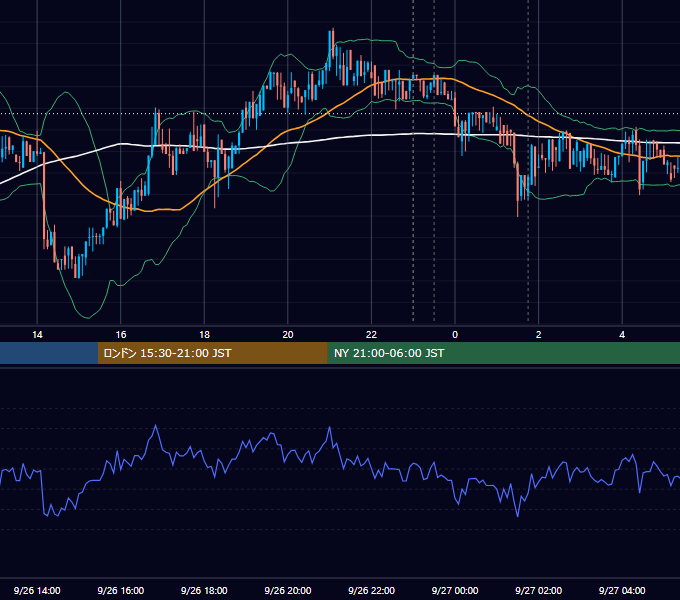Image resolution: width=680 pixels, height=600 pixels.
Task: Click the hour label '4' on upper axis
Action: point(622,335)
